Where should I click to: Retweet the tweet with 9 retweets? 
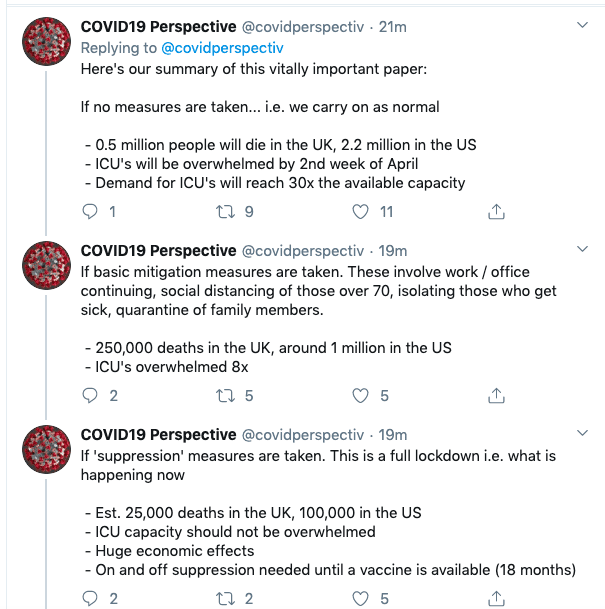click(x=225, y=212)
